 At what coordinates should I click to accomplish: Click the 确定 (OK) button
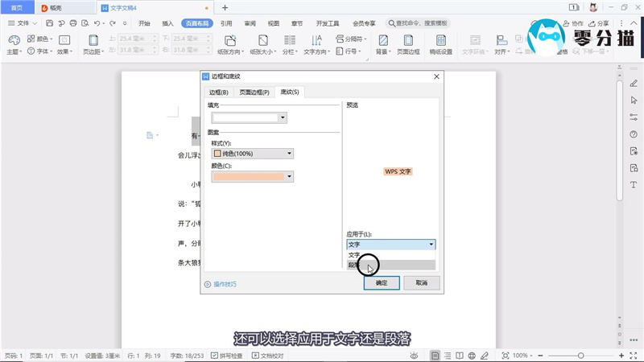[x=382, y=283]
